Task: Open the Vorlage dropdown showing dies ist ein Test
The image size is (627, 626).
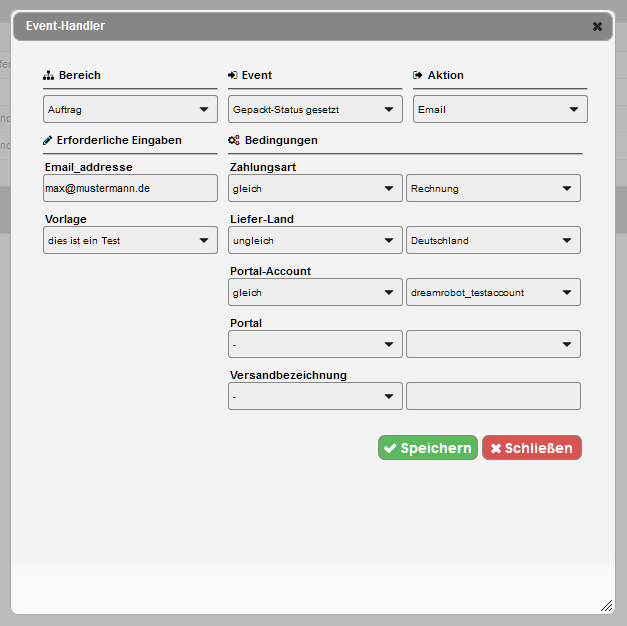Action: click(x=130, y=240)
